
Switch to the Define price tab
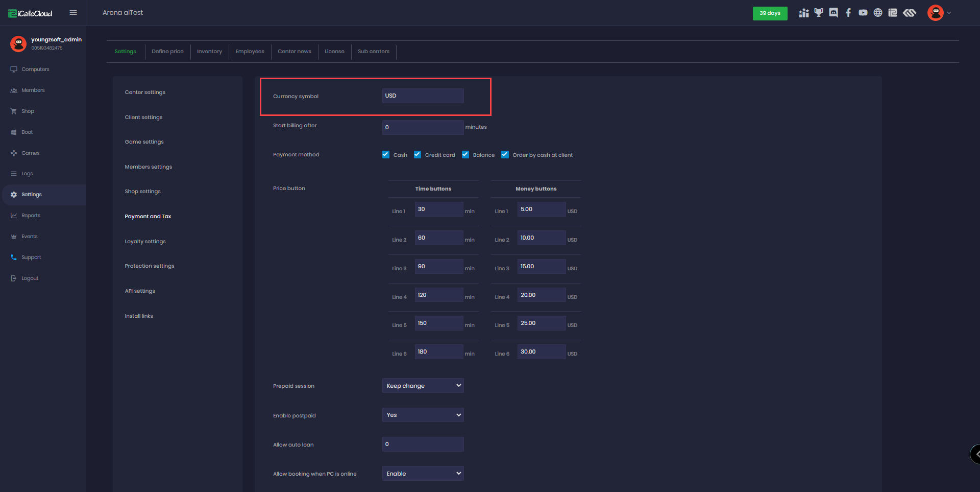pyautogui.click(x=167, y=52)
